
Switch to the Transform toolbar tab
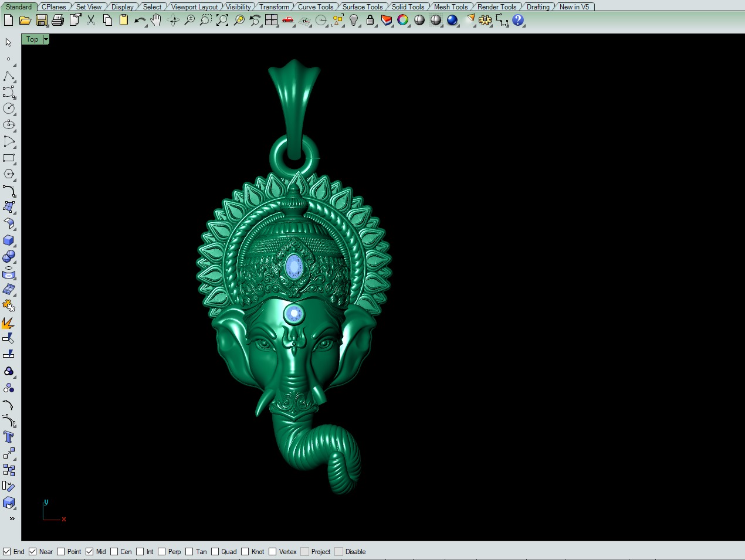coord(275,7)
